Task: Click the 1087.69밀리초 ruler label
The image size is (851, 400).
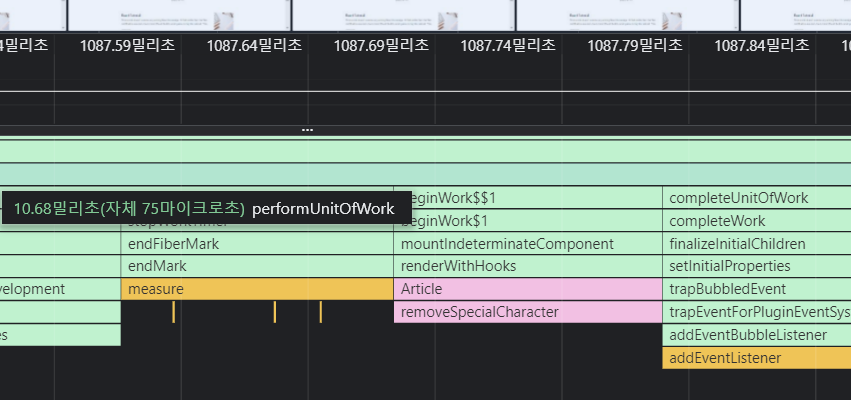Action: (381, 45)
